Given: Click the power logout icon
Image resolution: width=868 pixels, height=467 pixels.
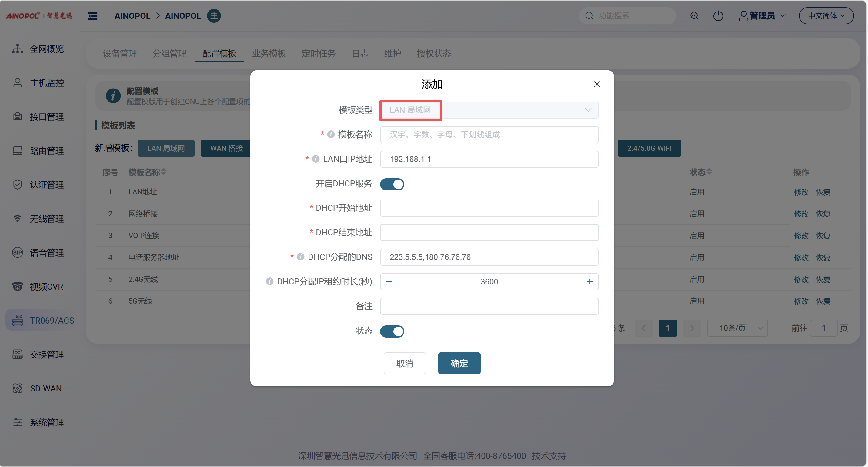Looking at the screenshot, I should [718, 16].
